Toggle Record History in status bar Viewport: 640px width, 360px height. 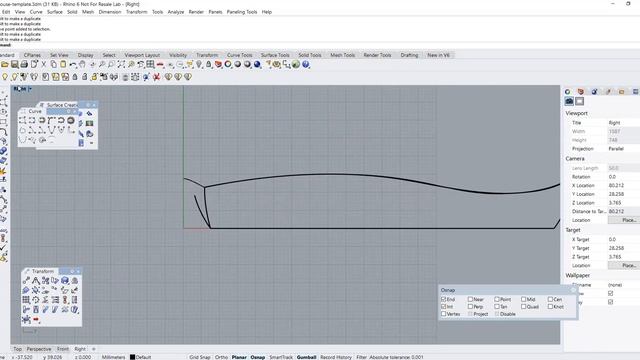(x=336, y=357)
